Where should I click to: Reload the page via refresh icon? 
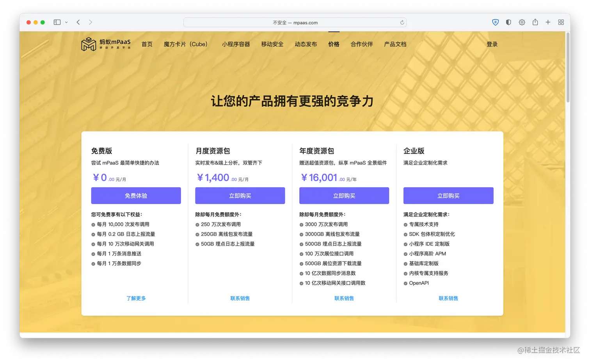402,23
